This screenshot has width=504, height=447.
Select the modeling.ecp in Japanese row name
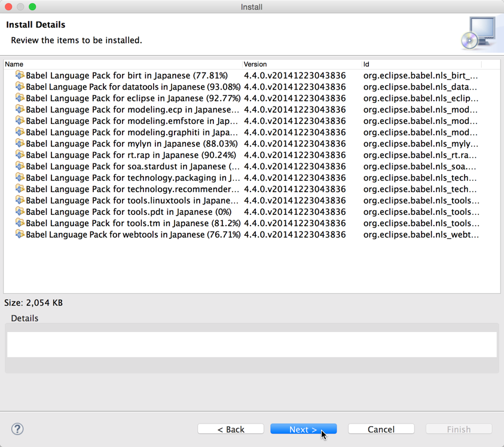(133, 110)
